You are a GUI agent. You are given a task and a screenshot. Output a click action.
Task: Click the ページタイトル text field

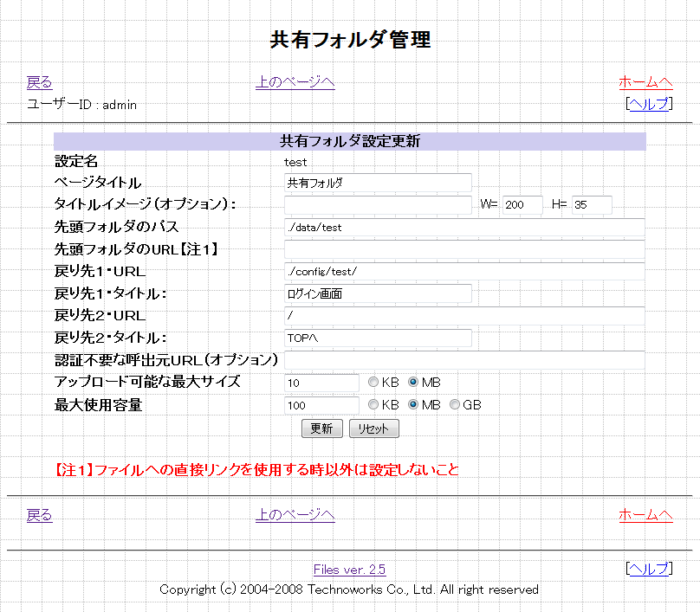pyautogui.click(x=378, y=183)
